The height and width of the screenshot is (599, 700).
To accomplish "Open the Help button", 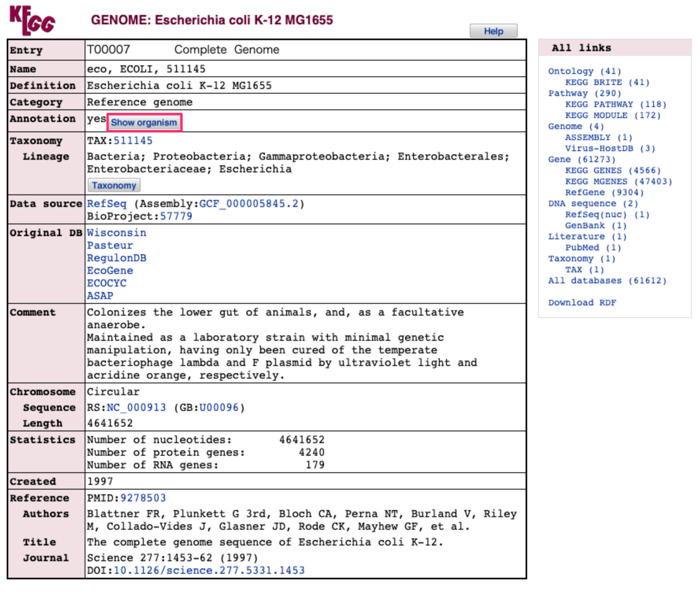I will click(x=493, y=31).
